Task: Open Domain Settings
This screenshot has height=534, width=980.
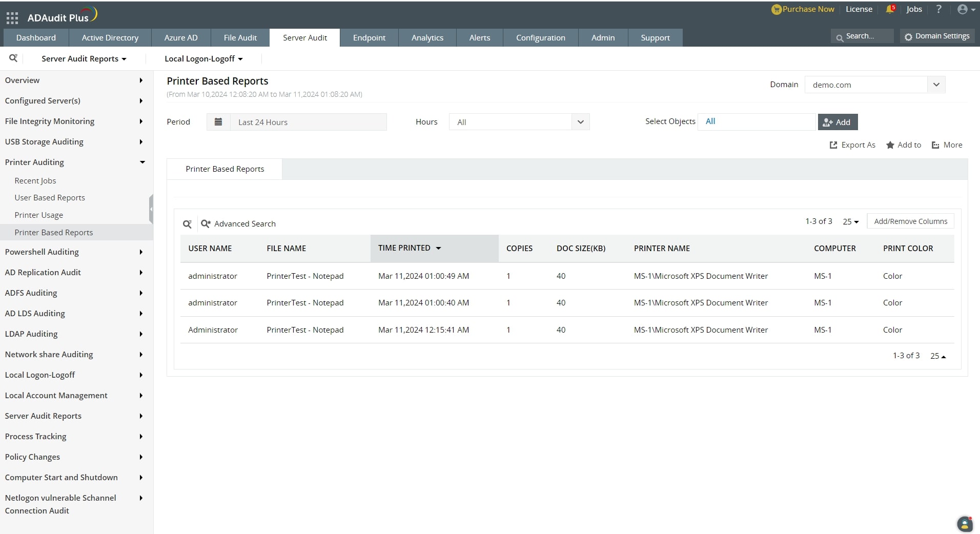Action: coord(937,36)
